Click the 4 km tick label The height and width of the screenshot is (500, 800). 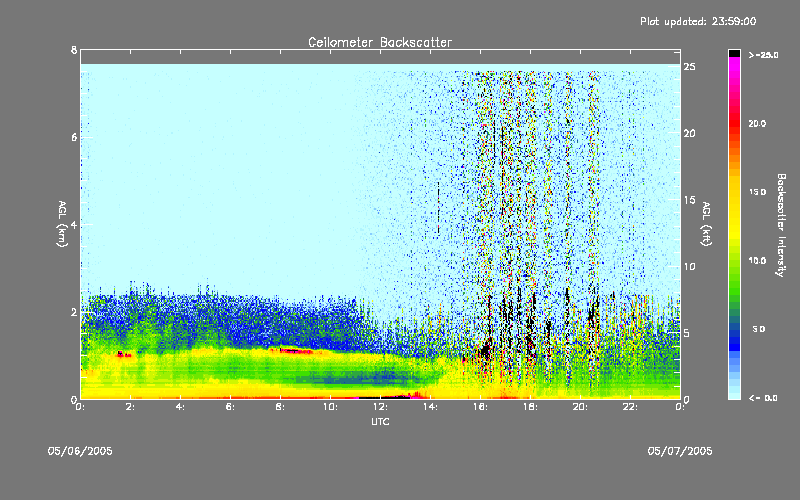click(74, 224)
